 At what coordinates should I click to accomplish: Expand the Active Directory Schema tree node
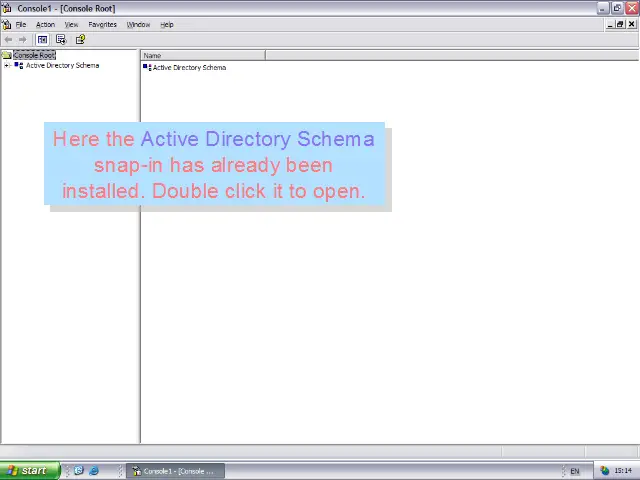(7, 66)
